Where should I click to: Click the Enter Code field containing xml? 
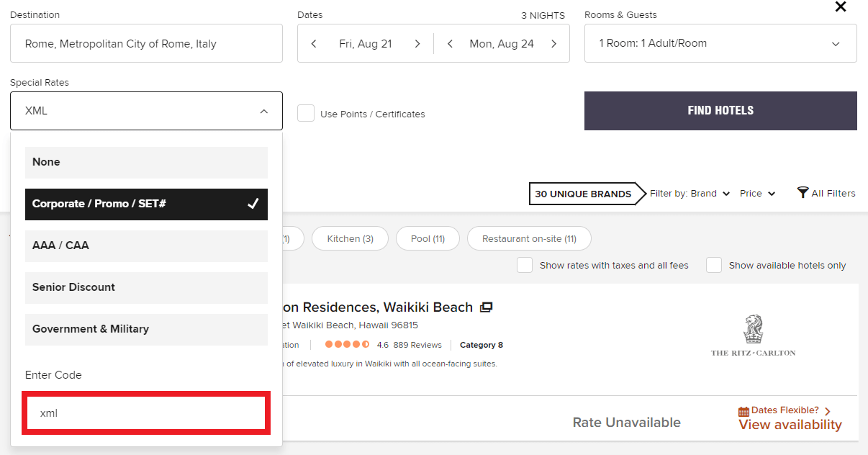tap(146, 413)
